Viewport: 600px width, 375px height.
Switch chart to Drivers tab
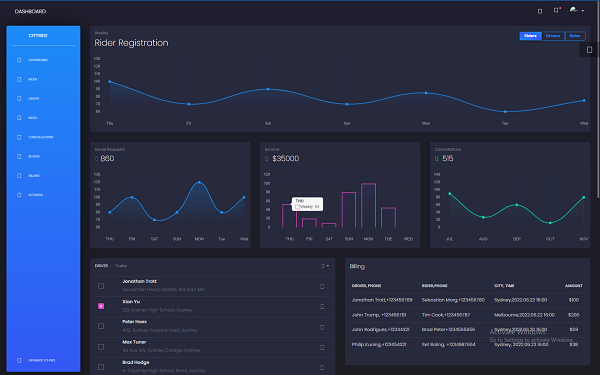553,36
